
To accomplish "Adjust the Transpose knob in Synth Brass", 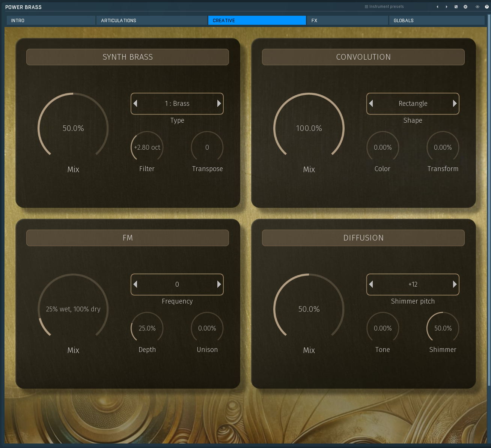I will click(x=207, y=147).
